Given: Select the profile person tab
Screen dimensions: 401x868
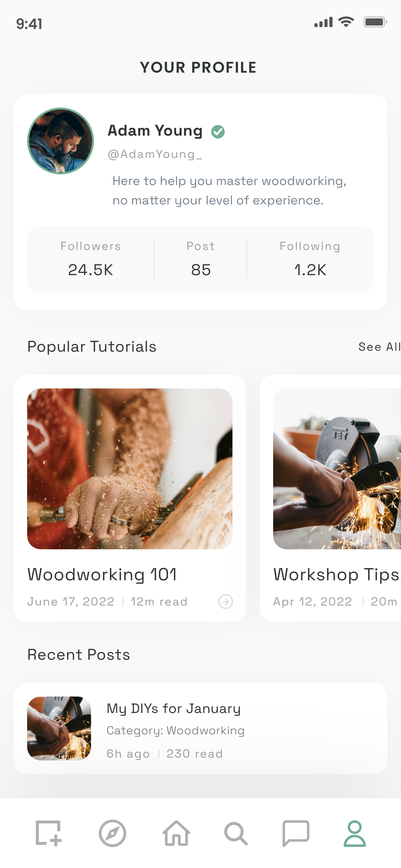Looking at the screenshot, I should pos(355,833).
